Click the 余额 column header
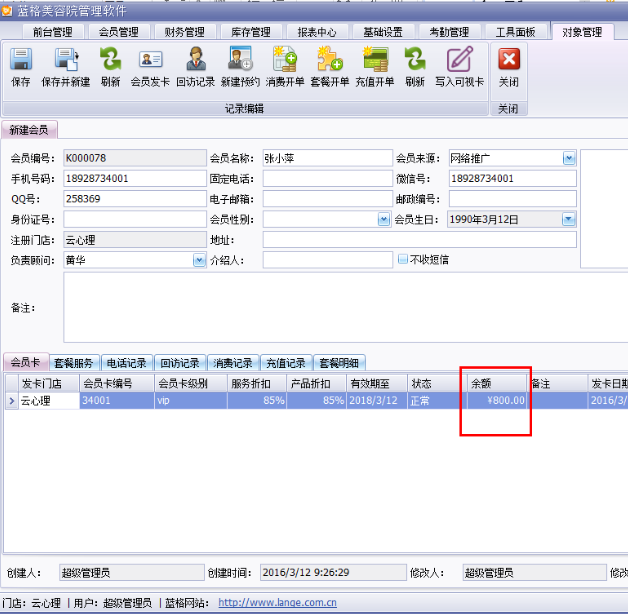Screen dimensions: 628x614 tap(495, 383)
